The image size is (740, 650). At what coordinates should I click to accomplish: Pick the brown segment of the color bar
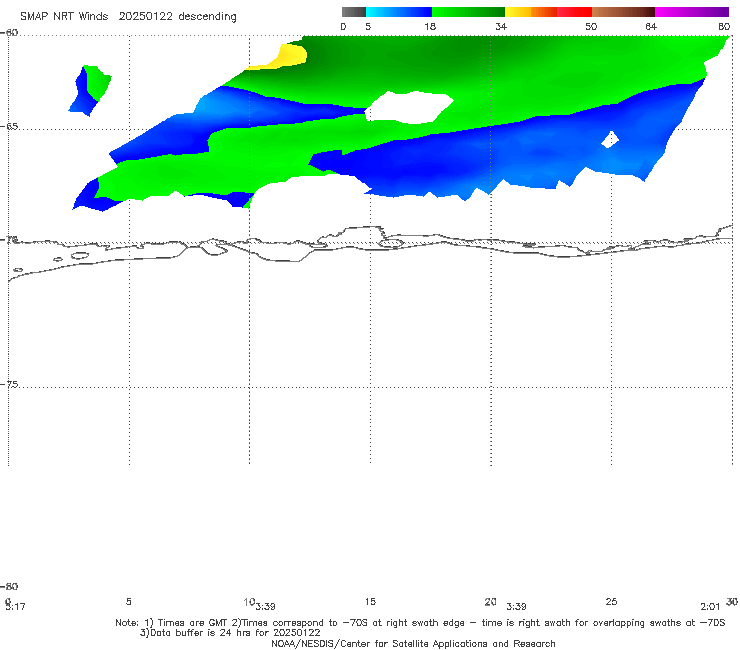point(623,12)
